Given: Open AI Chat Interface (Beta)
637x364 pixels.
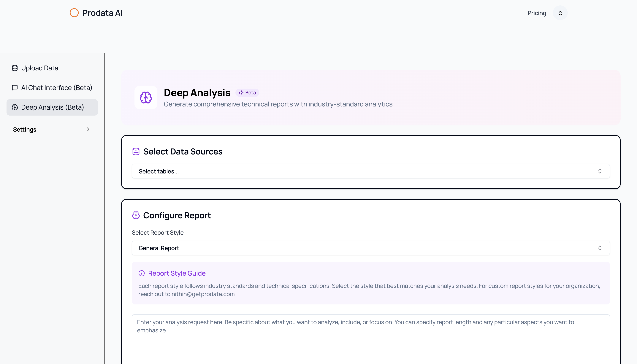Looking at the screenshot, I should tap(52, 88).
